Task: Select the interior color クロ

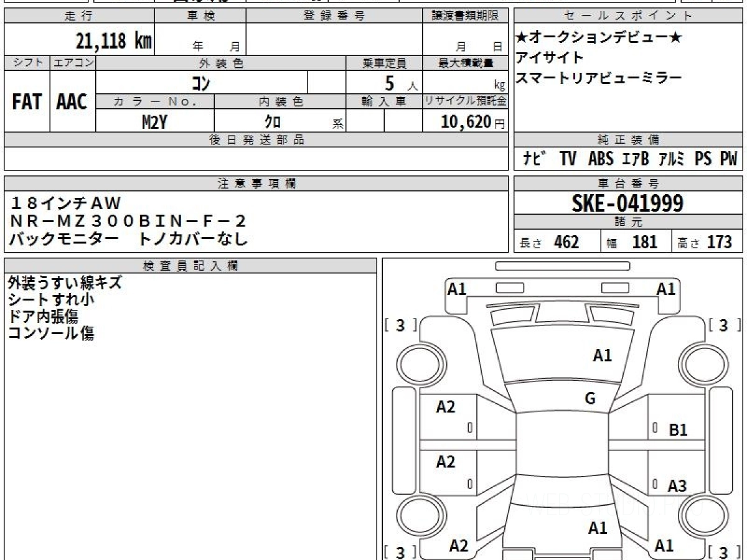Action: pos(272,122)
